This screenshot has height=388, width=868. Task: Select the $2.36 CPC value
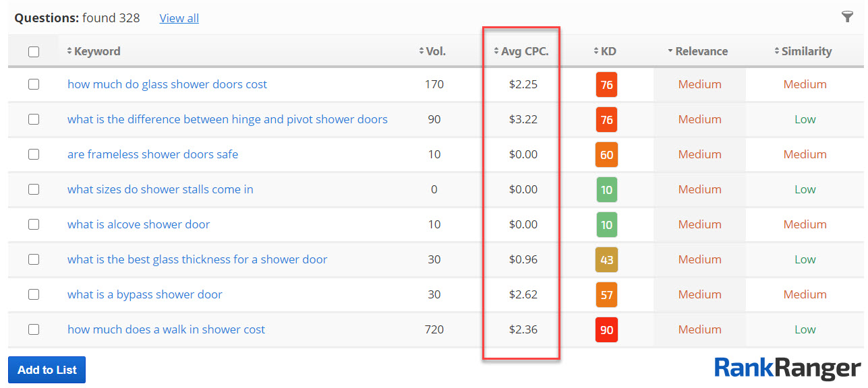pos(523,329)
